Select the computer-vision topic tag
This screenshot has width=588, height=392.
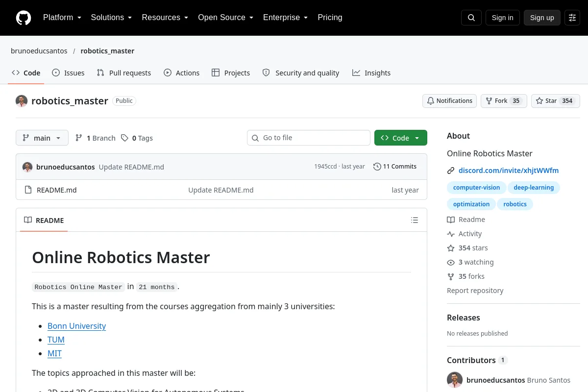[x=477, y=188]
